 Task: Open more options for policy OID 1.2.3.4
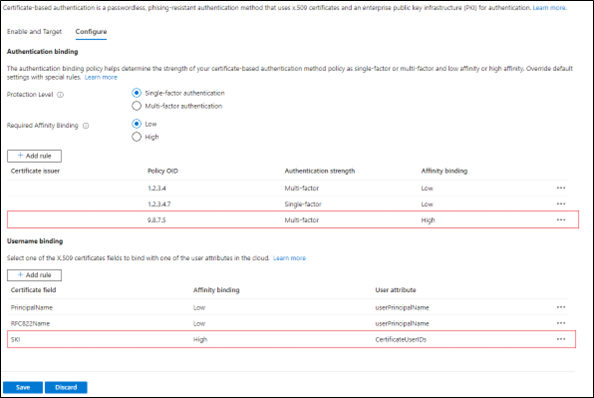coord(561,188)
